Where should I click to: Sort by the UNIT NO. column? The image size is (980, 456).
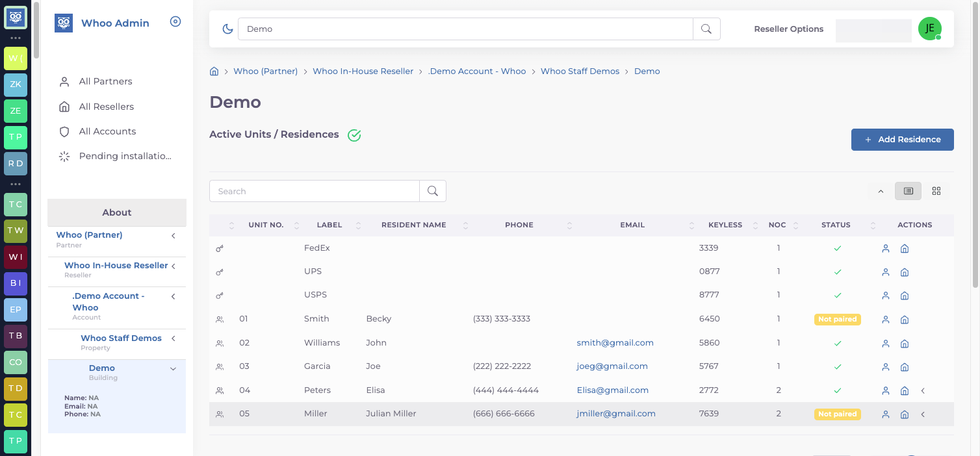click(x=266, y=225)
